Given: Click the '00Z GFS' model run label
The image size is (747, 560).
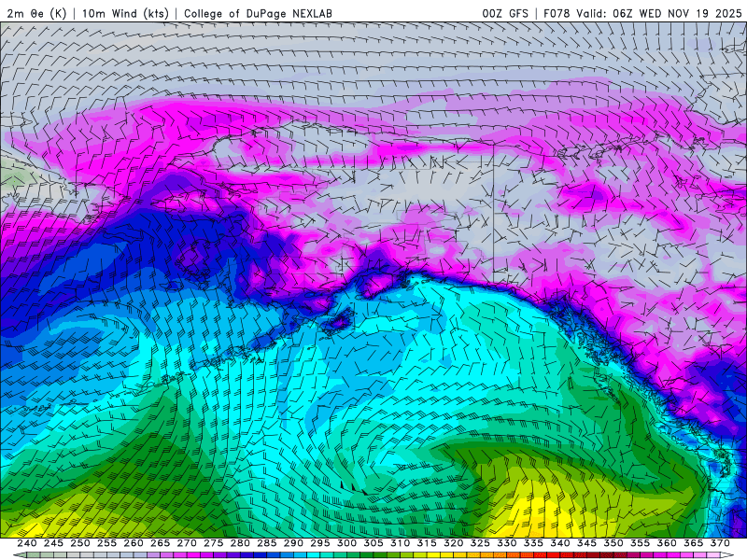Looking at the screenshot, I should pyautogui.click(x=505, y=13).
